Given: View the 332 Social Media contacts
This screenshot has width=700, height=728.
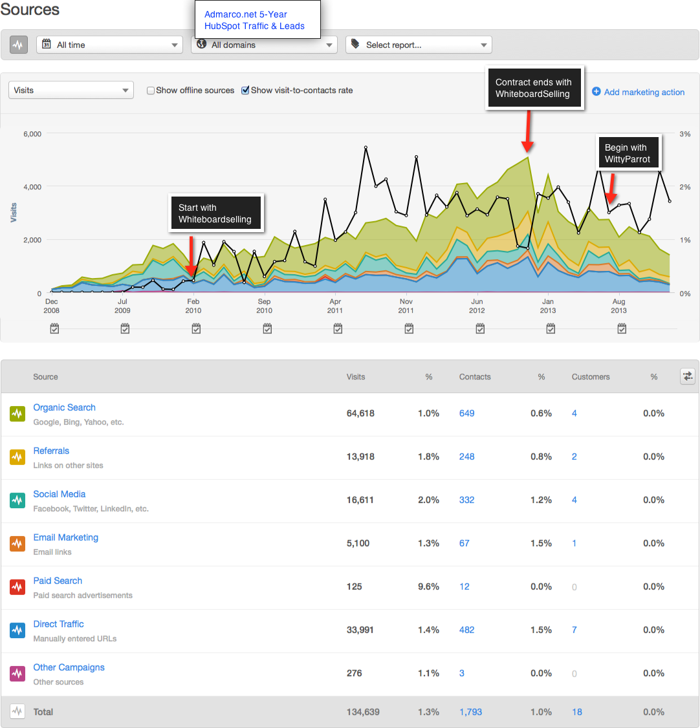Looking at the screenshot, I should pos(467,500).
